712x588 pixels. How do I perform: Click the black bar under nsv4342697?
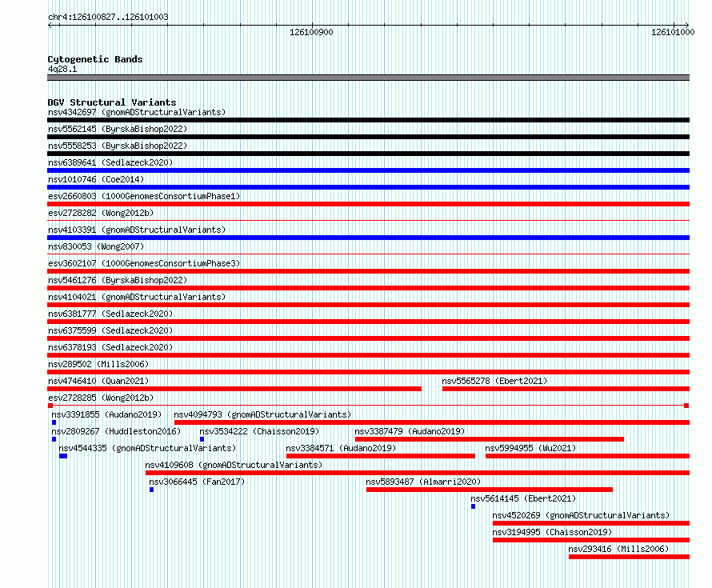(368, 120)
